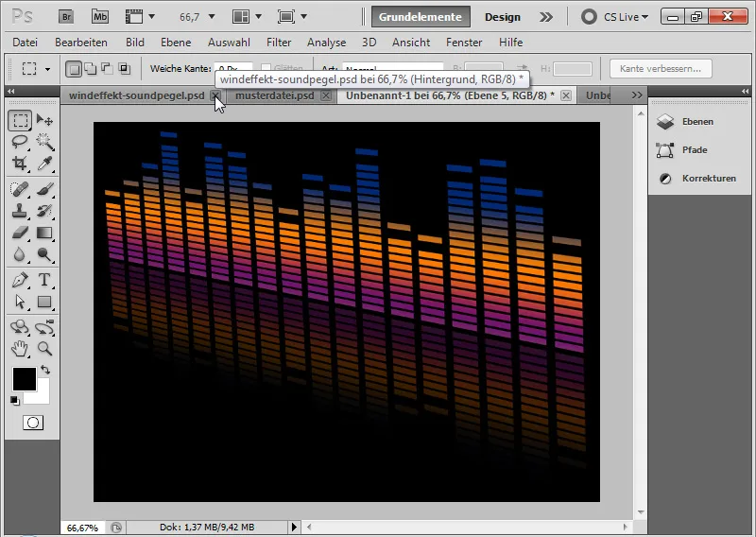Switch to the musterdatei.psd tab
The image size is (756, 537).
274,95
